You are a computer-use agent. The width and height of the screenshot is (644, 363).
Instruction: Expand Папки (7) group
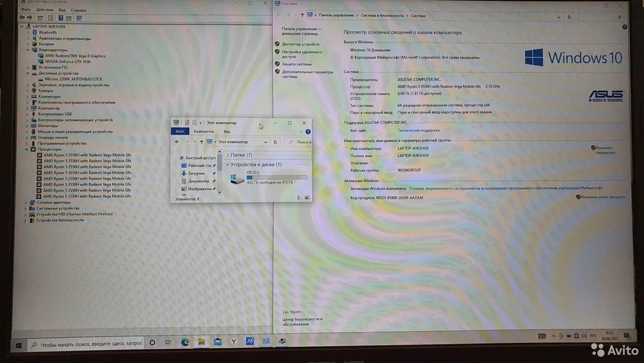tap(227, 155)
